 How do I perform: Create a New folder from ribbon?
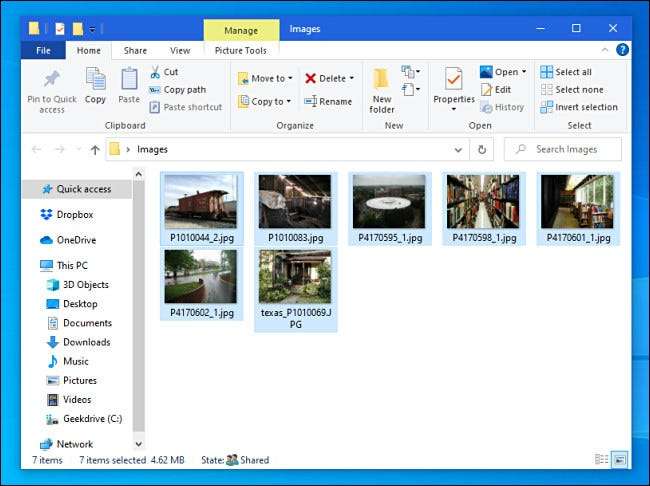pos(381,80)
